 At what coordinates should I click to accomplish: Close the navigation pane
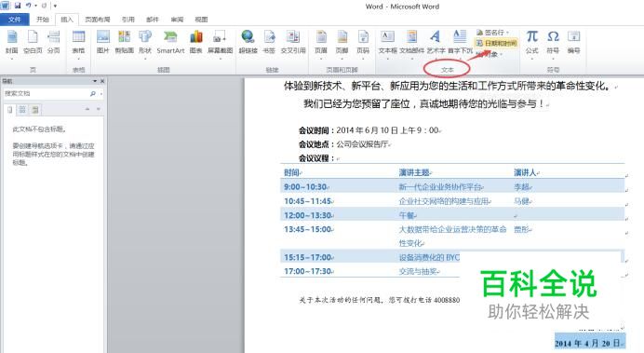coord(102,81)
